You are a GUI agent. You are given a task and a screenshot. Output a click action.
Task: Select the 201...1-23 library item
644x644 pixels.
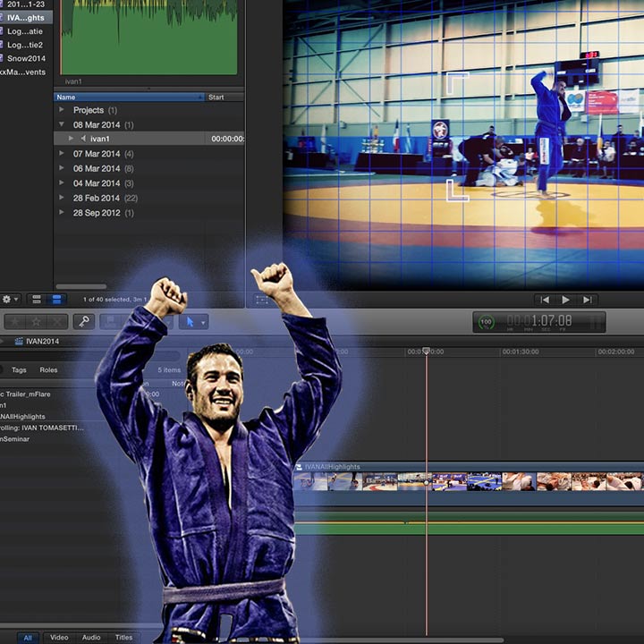pos(25,4)
